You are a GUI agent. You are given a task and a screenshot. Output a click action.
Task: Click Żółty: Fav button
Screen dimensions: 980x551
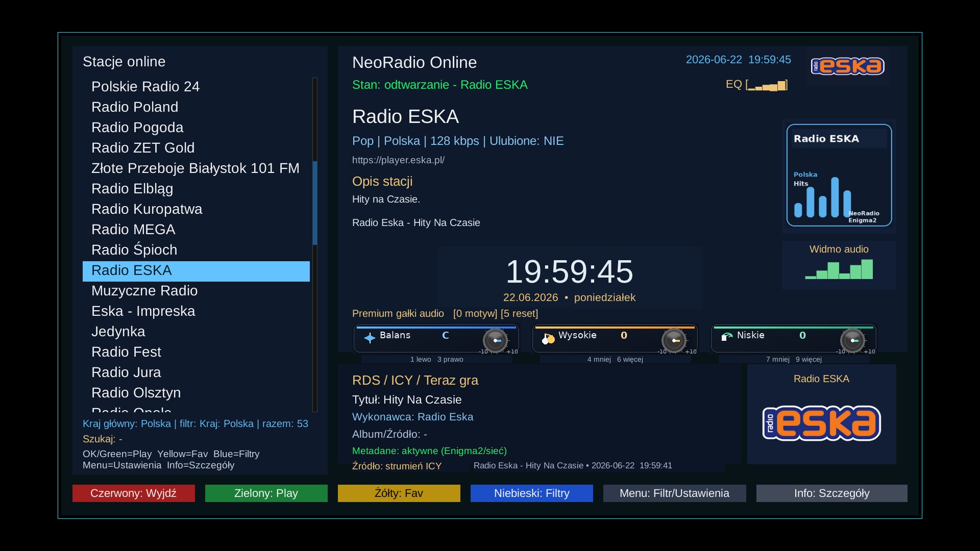click(x=399, y=493)
